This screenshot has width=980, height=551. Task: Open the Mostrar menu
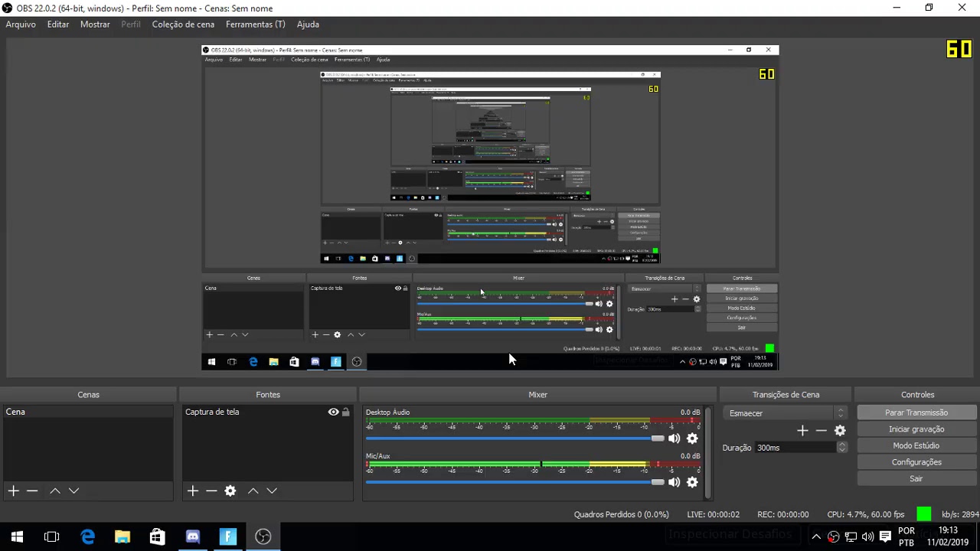95,24
